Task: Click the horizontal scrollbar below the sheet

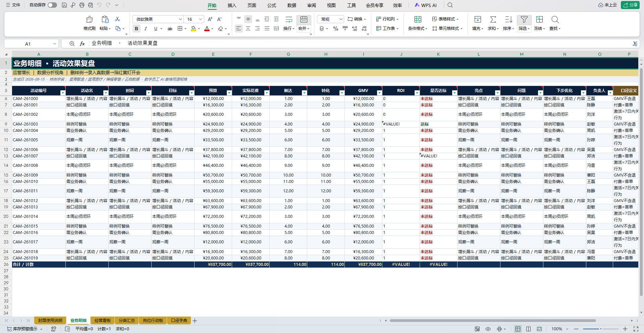Action: pyautogui.click(x=492, y=321)
